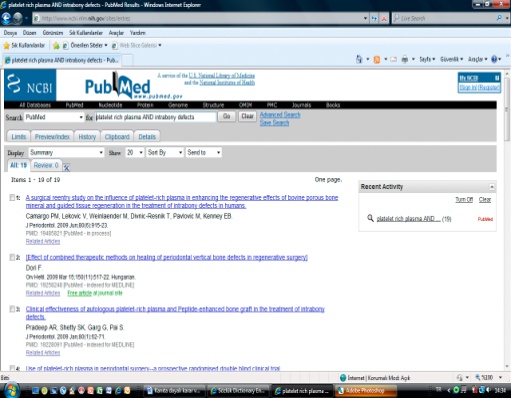Open the Yardım menu
The height and width of the screenshot is (398, 511).
point(138,33)
